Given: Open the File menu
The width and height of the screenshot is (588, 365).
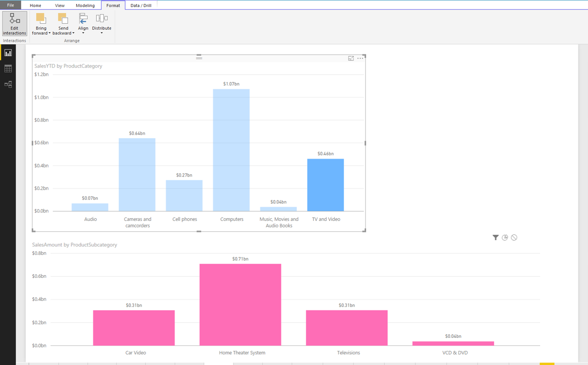Looking at the screenshot, I should [11, 5].
